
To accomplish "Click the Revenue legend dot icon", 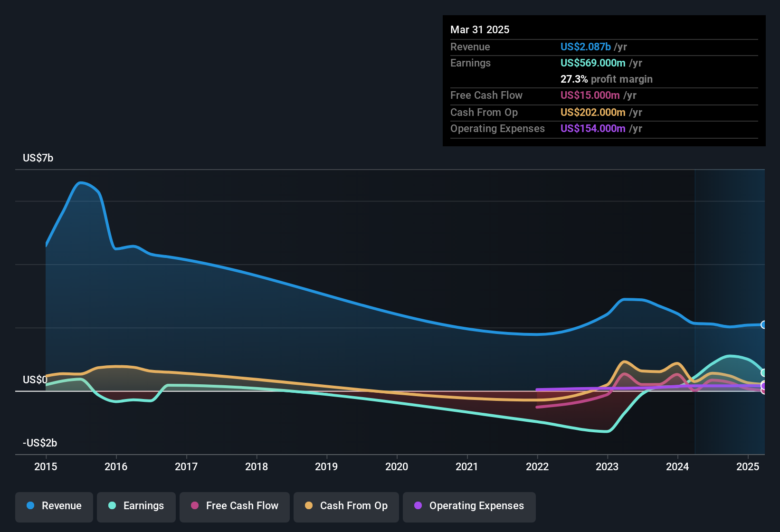I will tap(30, 506).
